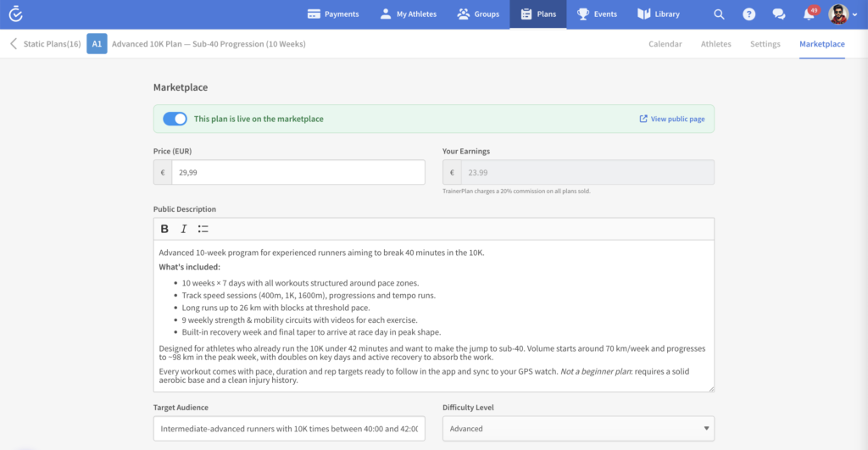Open View public page link

(672, 119)
